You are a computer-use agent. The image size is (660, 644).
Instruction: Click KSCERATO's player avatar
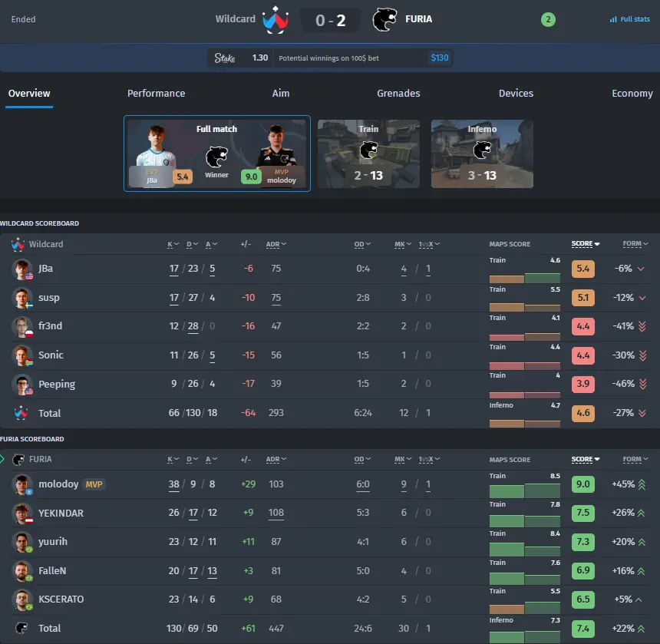coord(22,599)
